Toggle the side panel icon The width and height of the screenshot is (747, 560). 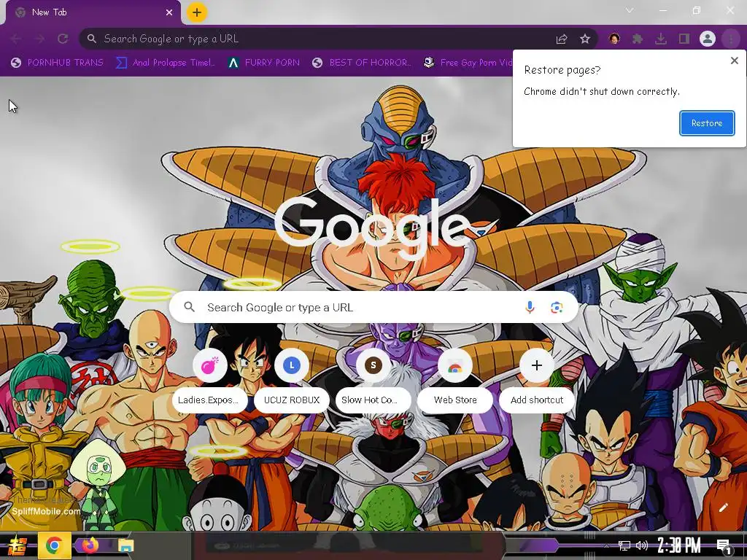click(684, 39)
